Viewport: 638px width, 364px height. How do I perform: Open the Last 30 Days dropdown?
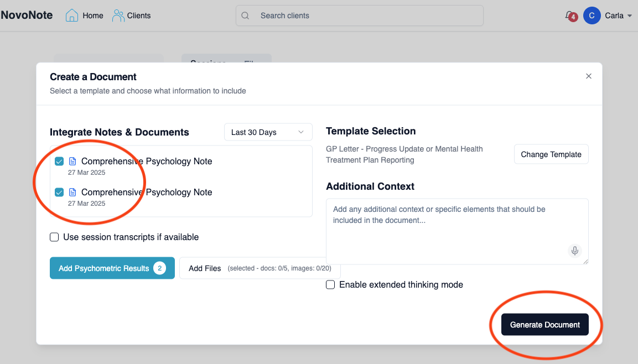coord(268,132)
